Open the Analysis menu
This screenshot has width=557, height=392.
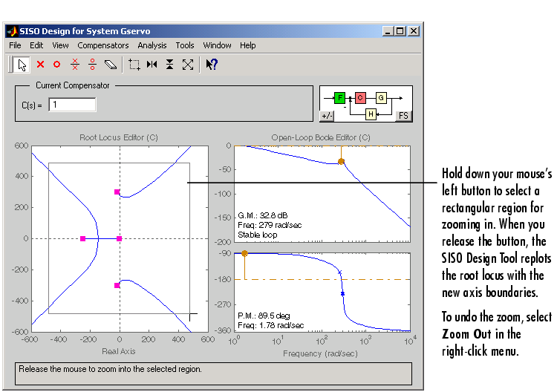click(x=152, y=45)
